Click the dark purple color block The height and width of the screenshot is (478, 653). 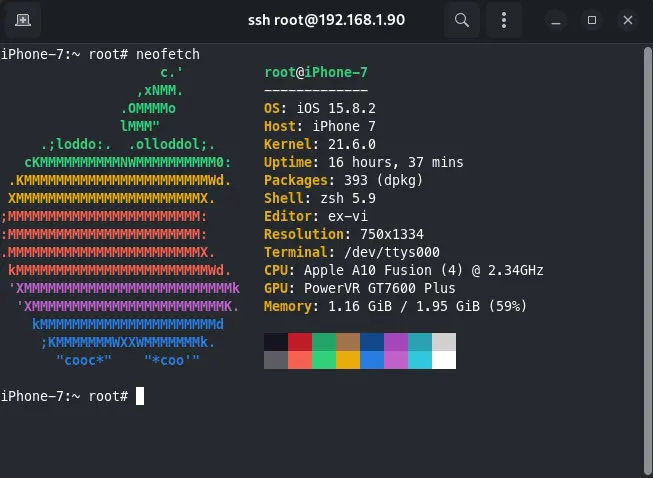coord(396,342)
